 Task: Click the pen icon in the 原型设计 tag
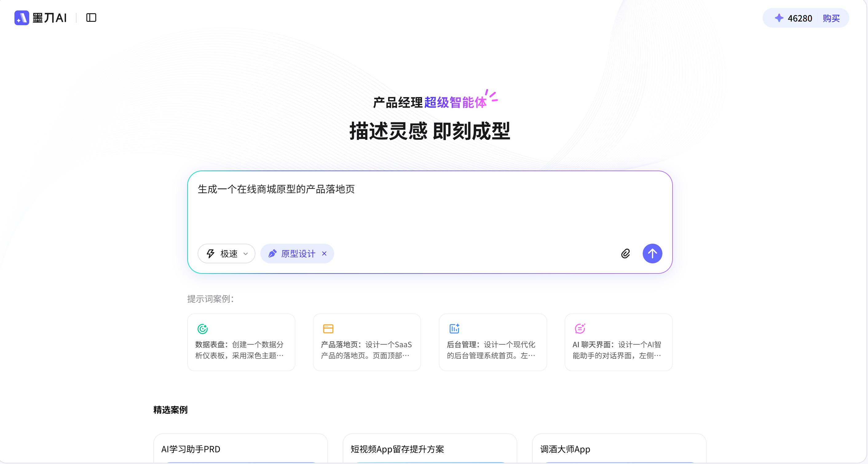(x=272, y=254)
